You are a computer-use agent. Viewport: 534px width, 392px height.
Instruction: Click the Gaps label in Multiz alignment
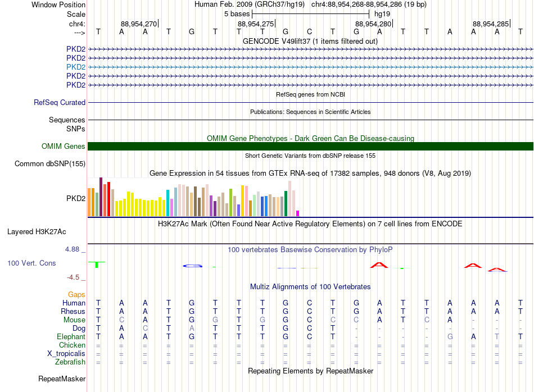click(x=76, y=294)
